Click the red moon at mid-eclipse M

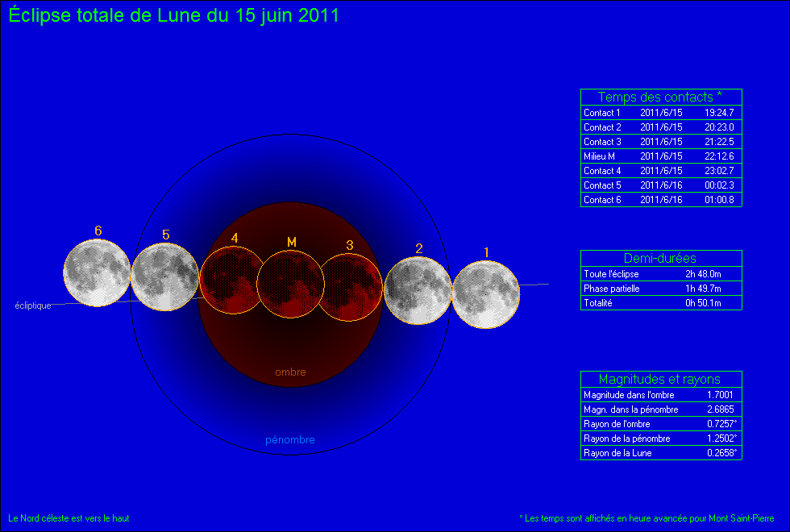(x=291, y=284)
